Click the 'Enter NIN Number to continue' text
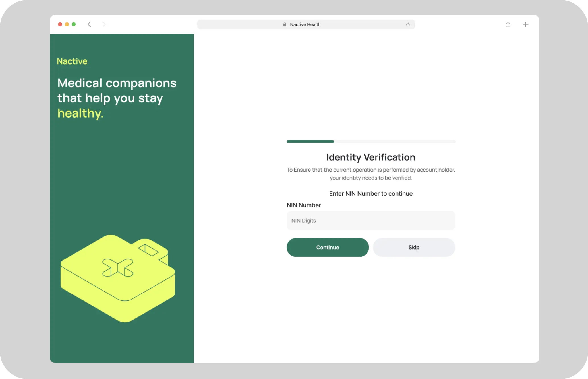 coord(371,194)
